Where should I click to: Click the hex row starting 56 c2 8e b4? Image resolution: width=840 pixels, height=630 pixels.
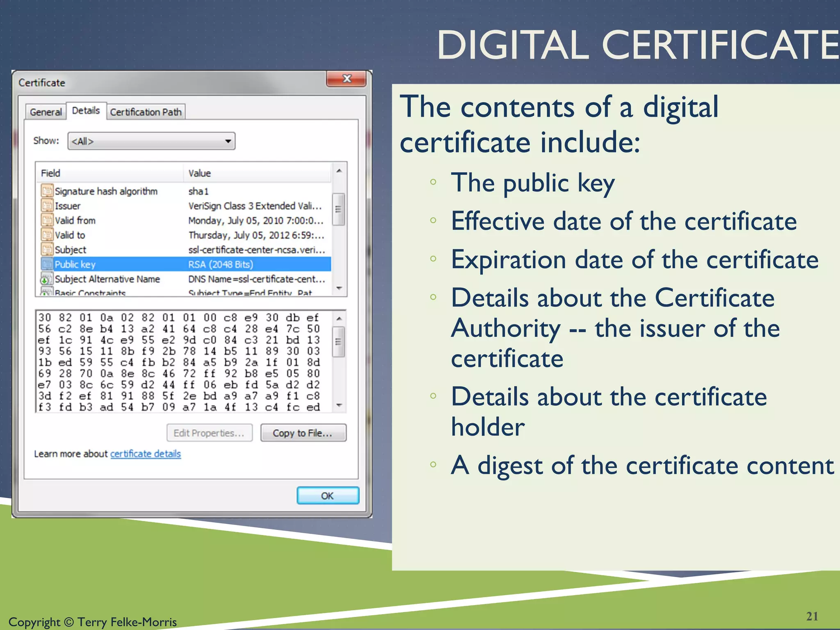[178, 329]
